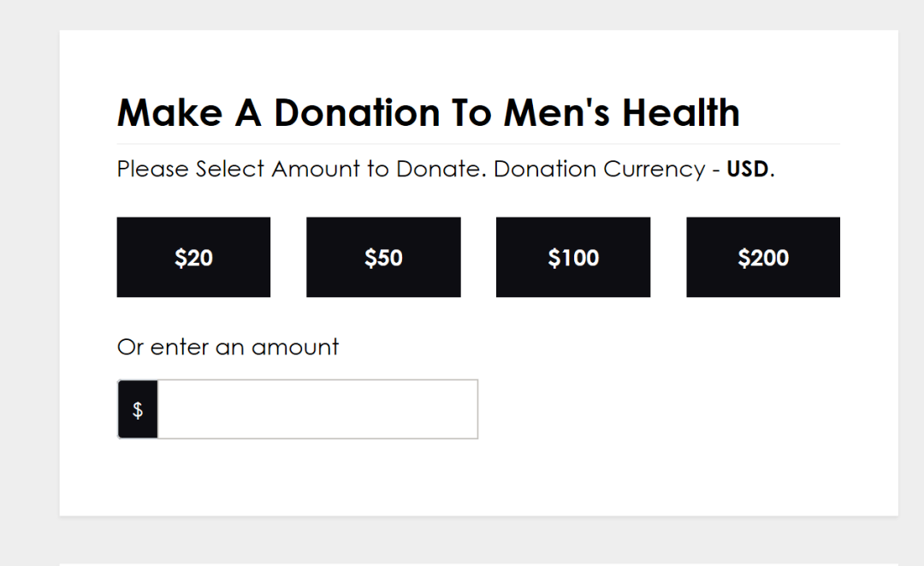Click the 'Donation Currency' phrase
The image size is (924, 566).
[x=599, y=170]
